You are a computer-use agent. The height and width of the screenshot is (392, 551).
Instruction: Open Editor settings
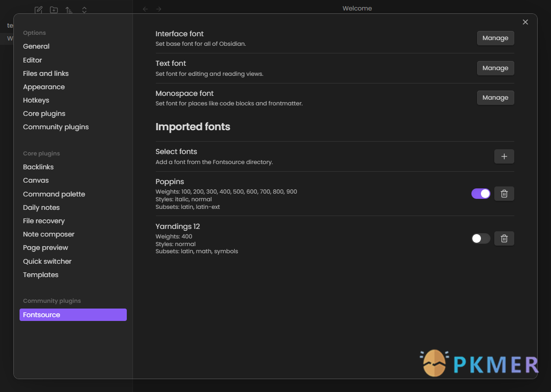(x=73, y=60)
